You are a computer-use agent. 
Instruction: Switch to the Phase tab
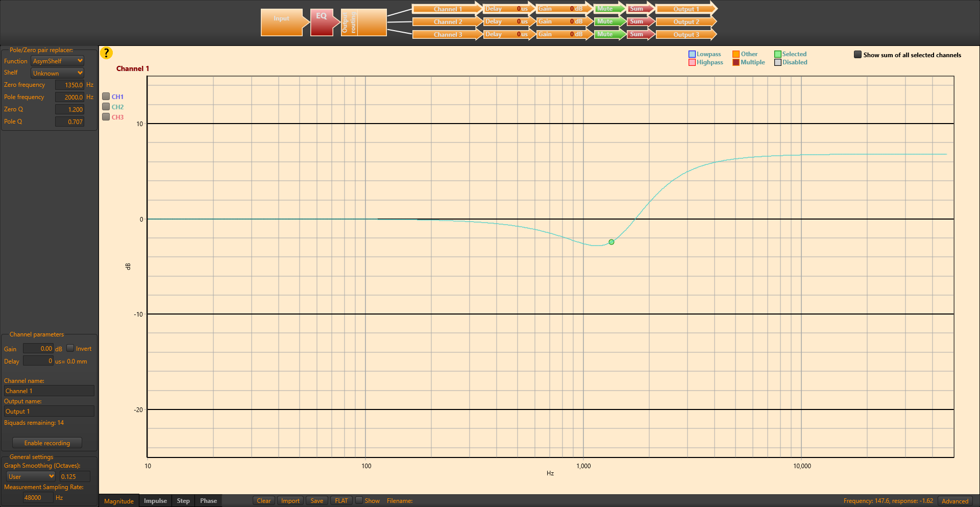point(208,501)
